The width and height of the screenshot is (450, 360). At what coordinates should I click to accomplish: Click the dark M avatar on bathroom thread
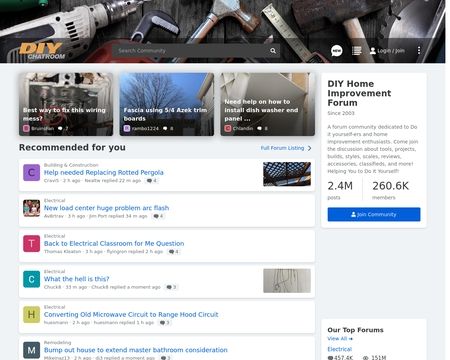click(32, 350)
